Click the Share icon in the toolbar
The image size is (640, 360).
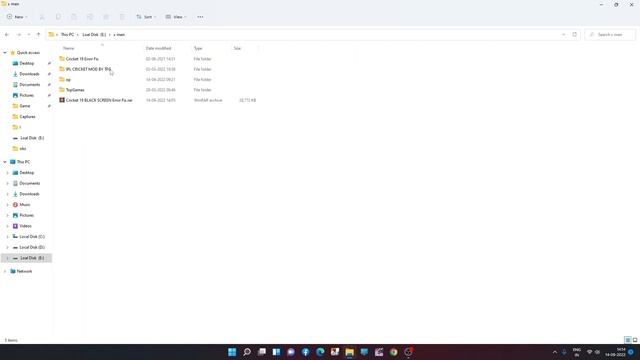click(106, 17)
